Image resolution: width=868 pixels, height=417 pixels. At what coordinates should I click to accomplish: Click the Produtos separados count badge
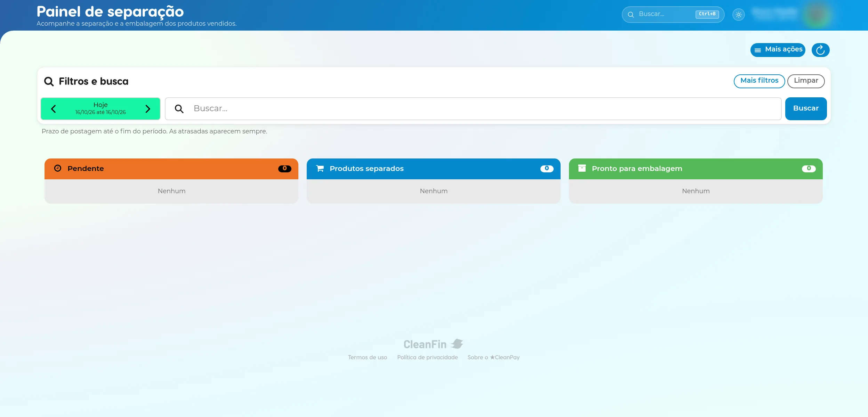pyautogui.click(x=547, y=169)
